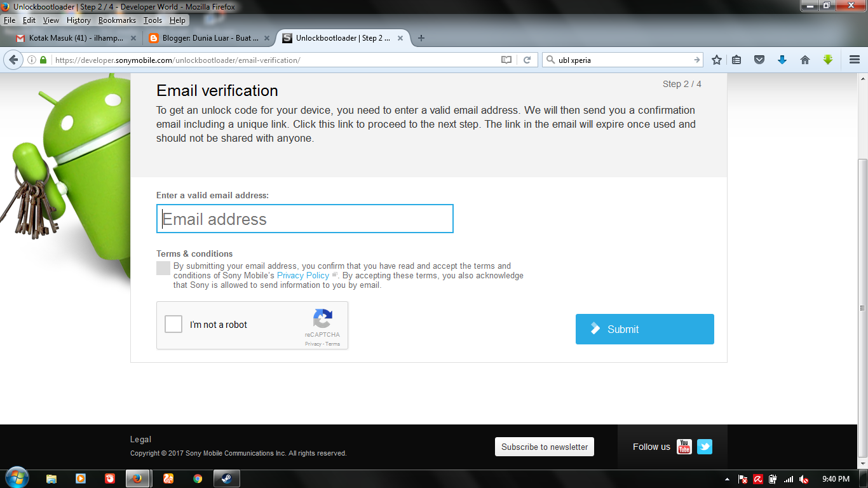The image size is (868, 488).
Task: Open the File menu
Action: coord(10,20)
